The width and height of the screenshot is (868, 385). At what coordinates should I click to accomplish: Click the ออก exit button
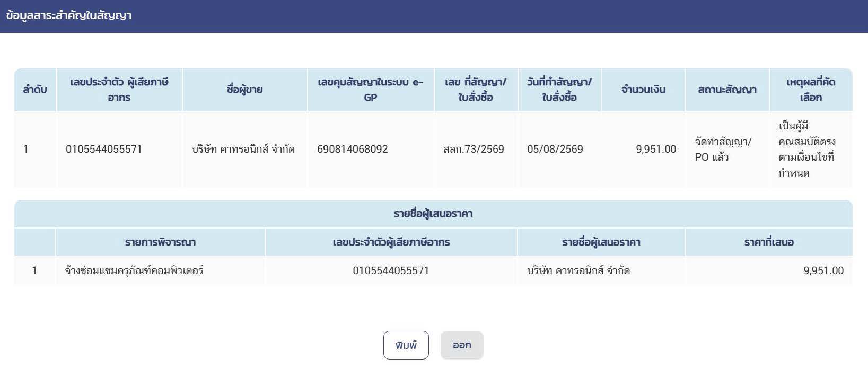(x=462, y=345)
